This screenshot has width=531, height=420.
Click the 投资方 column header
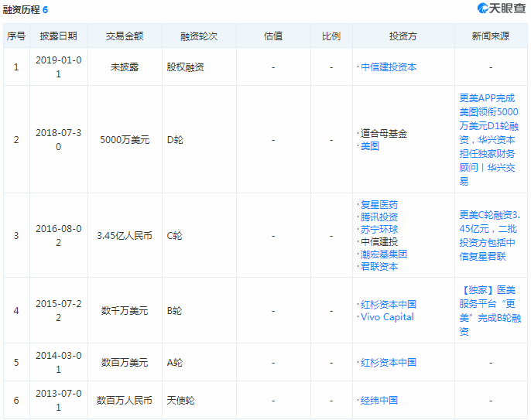[x=403, y=36]
